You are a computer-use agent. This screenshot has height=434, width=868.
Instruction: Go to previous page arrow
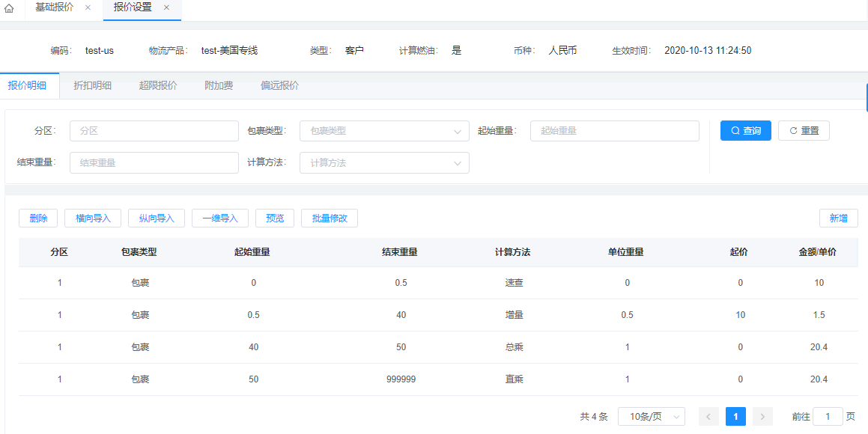coord(708,417)
